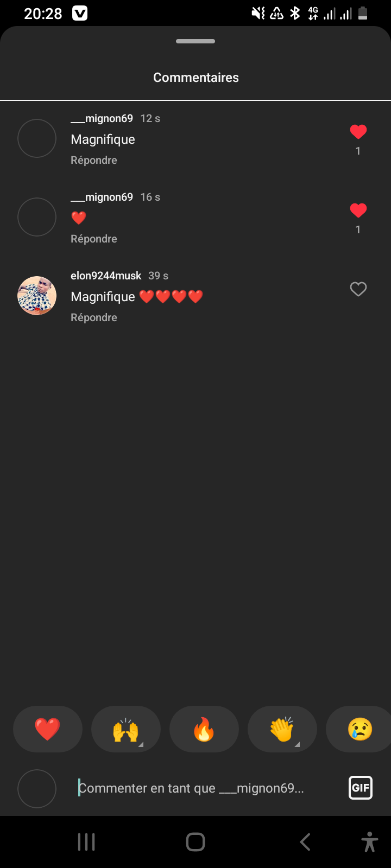
Task: Open Android recent apps button
Action: pyautogui.click(x=86, y=842)
